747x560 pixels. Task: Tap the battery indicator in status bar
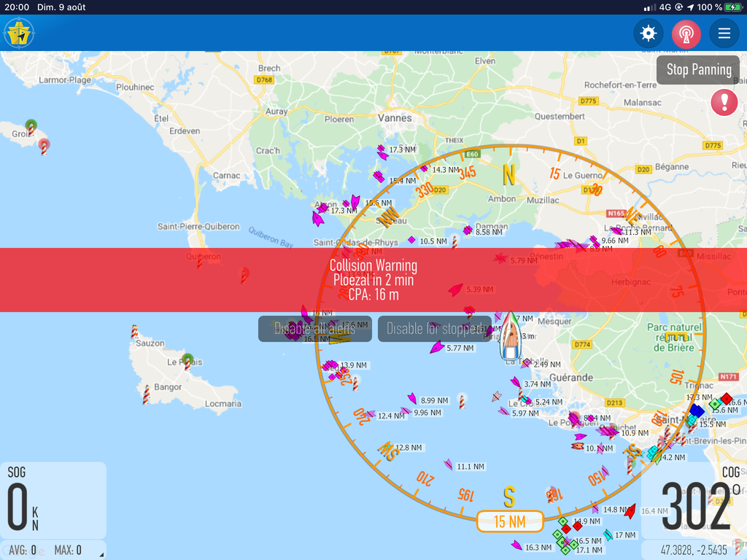pos(732,7)
